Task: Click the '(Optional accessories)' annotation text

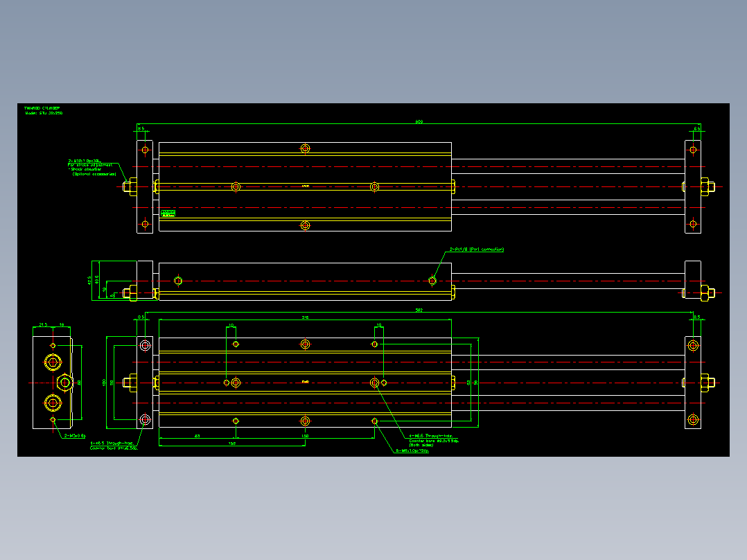Action: pos(94,174)
